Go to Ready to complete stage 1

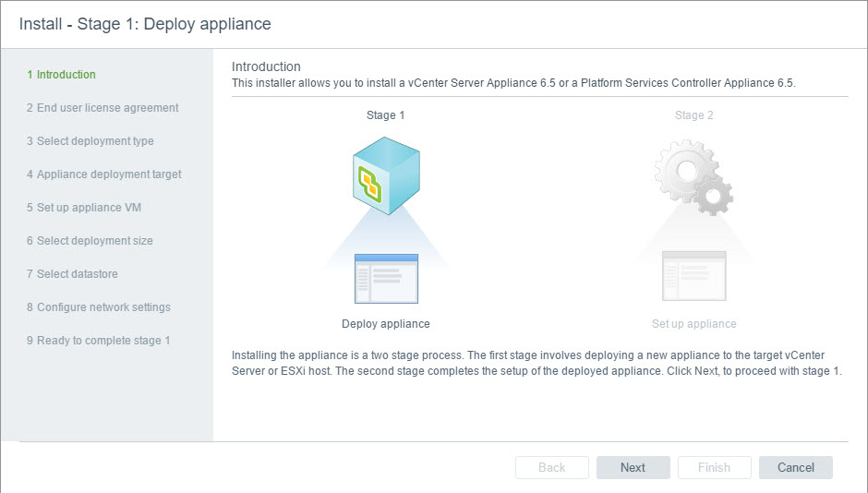[x=98, y=341]
